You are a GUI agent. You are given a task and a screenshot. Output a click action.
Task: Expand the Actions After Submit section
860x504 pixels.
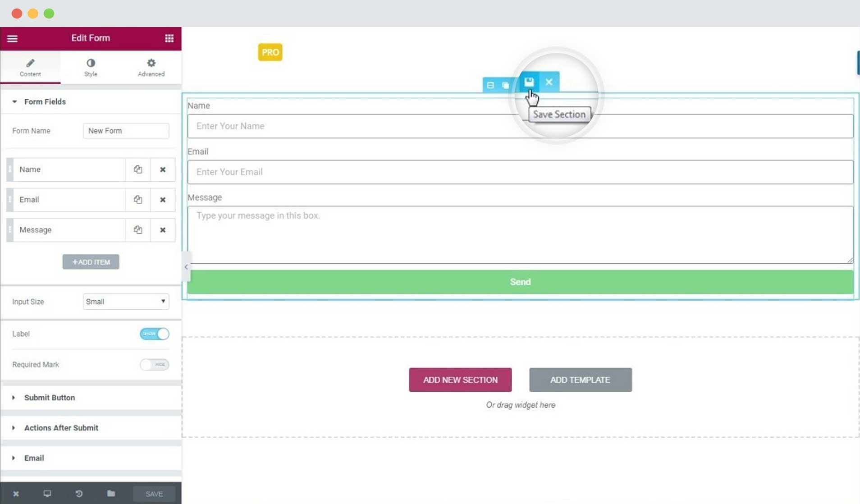point(91,428)
